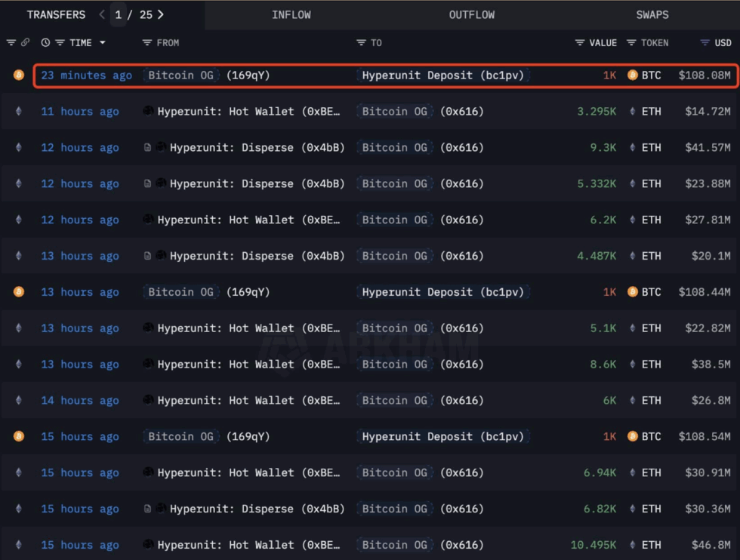Click the $27.81M USD amount

tap(708, 220)
